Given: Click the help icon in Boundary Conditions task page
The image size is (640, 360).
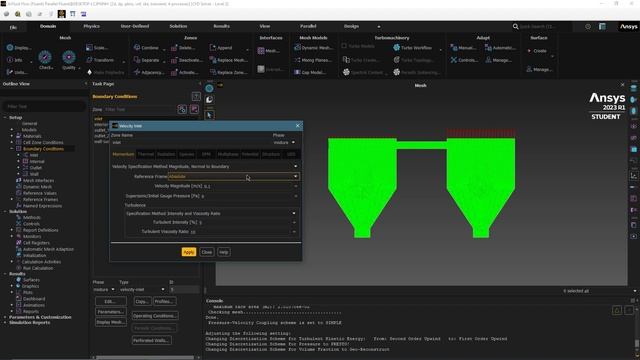Looking at the screenshot, I should [196, 97].
